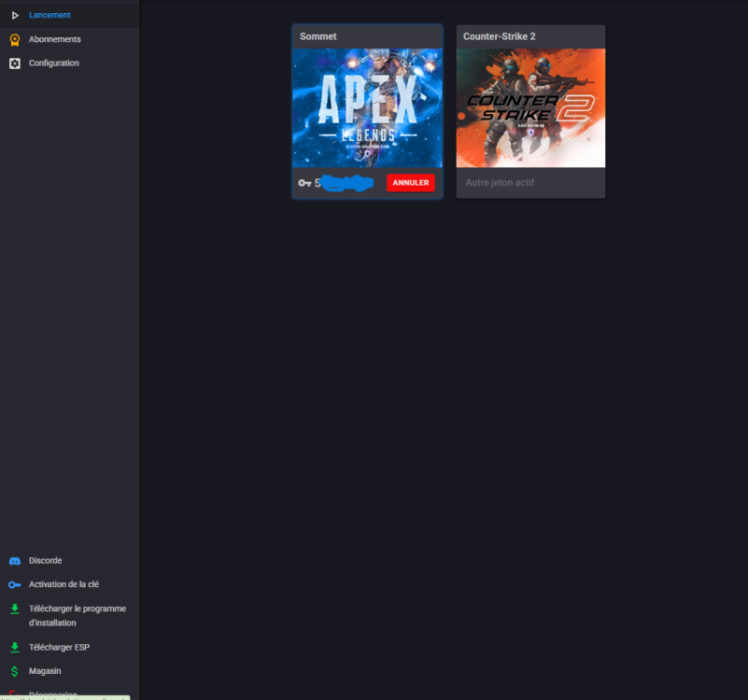748x700 pixels.
Task: Click the Configuration gear icon
Action: click(14, 63)
